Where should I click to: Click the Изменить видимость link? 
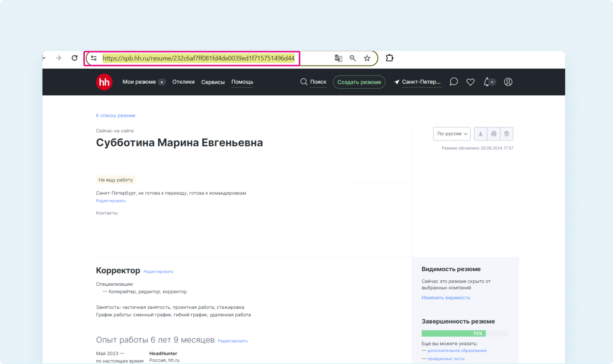coord(446,298)
